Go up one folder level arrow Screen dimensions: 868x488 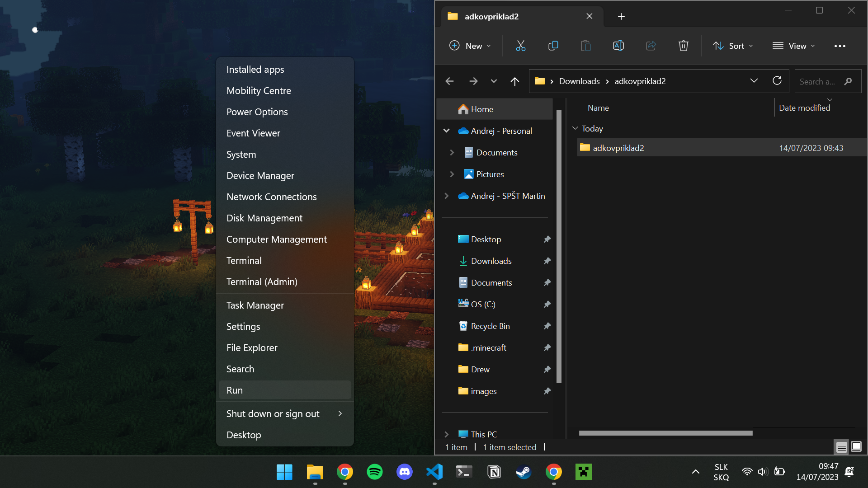(x=514, y=81)
